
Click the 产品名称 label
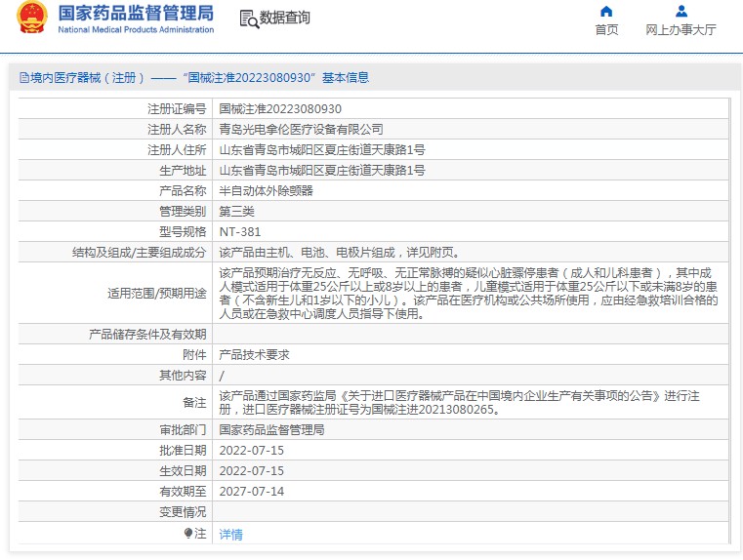click(183, 191)
